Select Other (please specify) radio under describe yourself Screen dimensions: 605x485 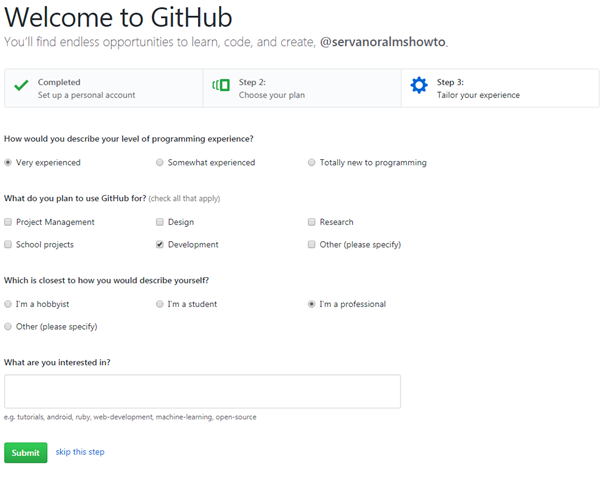pos(8,327)
